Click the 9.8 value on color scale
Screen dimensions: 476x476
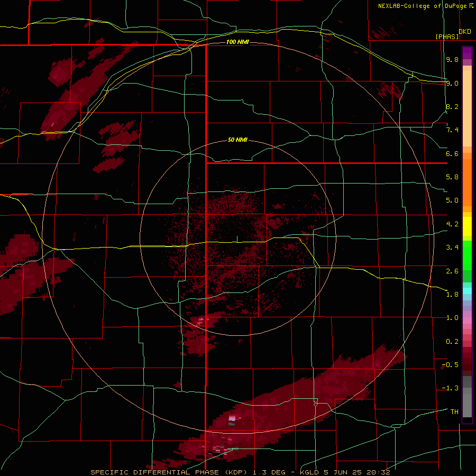pyautogui.click(x=452, y=60)
